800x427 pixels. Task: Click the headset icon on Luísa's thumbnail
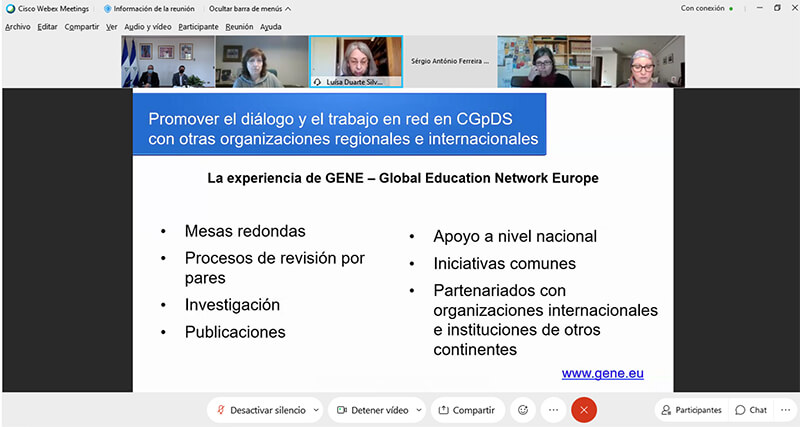[x=317, y=82]
